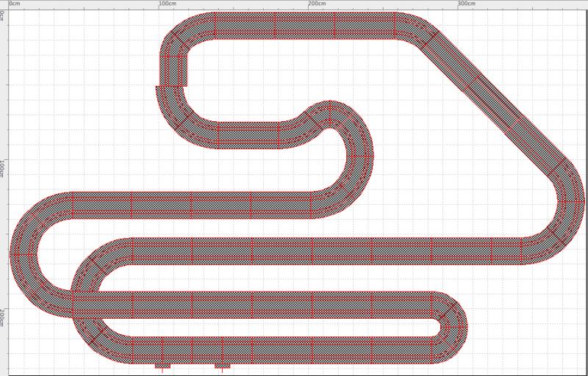588x376 pixels.
Task: Click the 300cm mark on the top ruler
Action: point(465,4)
